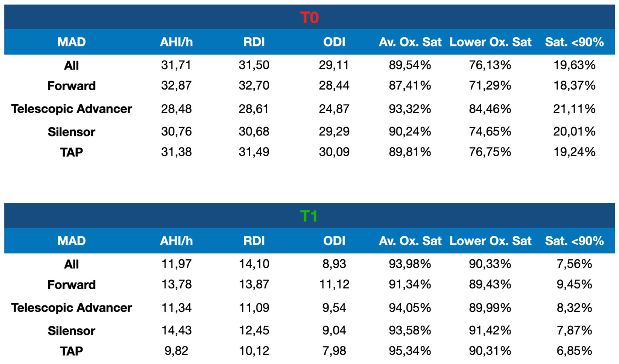Select the cell showing 30,09
Screen dimensions: 619x364
click(334, 152)
